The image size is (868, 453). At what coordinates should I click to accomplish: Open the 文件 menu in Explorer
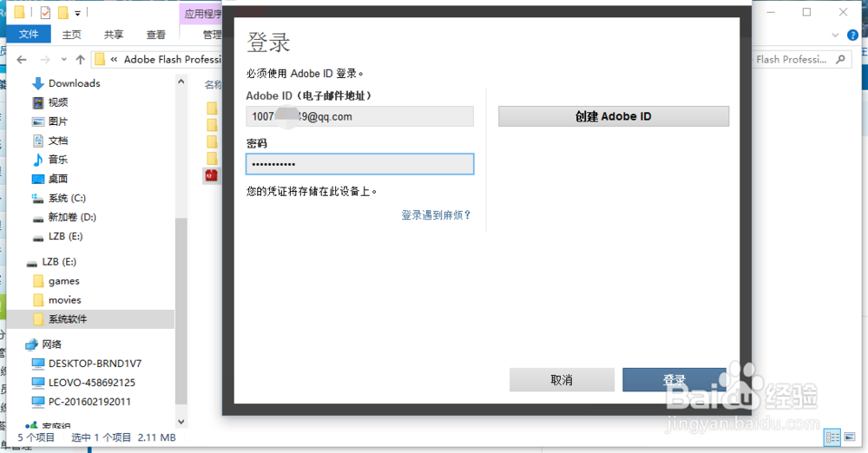(x=29, y=35)
